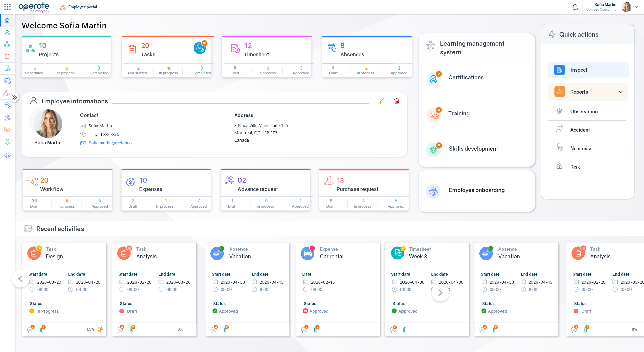Open the Home icon in sidebar
644x352 pixels.
click(7, 20)
